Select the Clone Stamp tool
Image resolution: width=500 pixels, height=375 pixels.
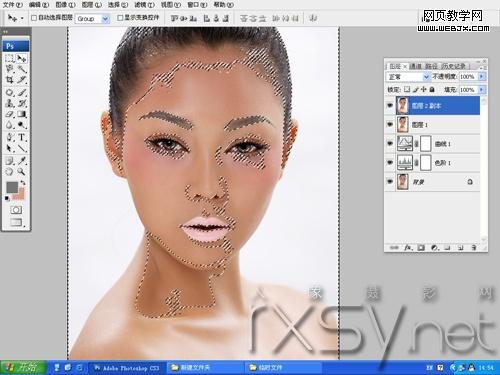coord(10,103)
